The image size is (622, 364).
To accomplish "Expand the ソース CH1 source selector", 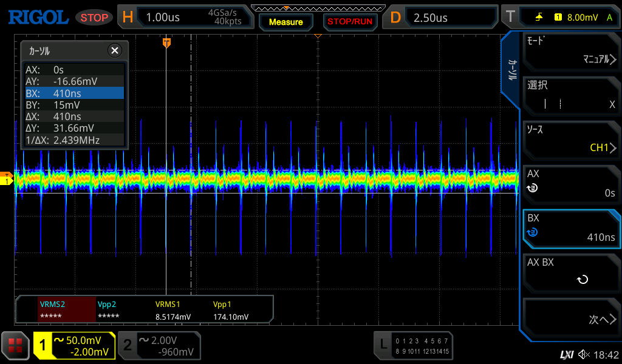I will click(x=570, y=138).
